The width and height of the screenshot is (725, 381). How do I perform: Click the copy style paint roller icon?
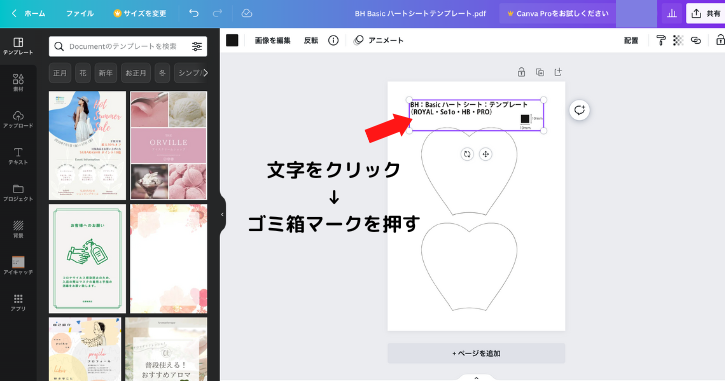[x=661, y=41]
